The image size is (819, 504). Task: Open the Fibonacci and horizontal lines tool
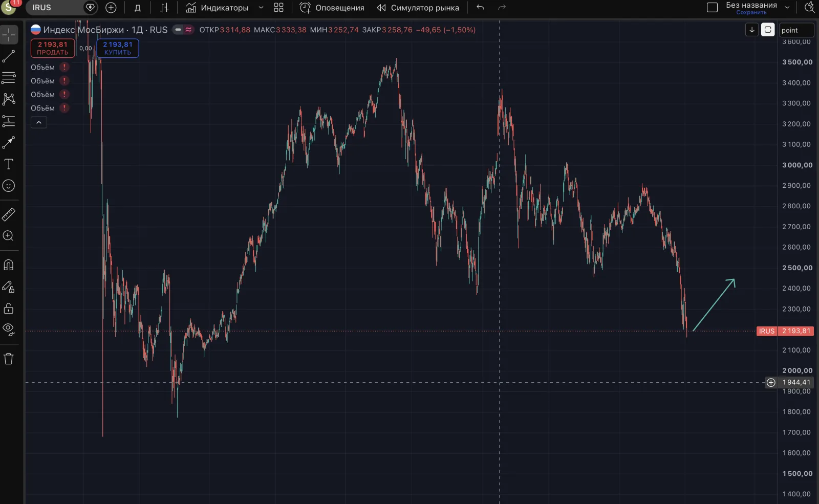tap(9, 78)
